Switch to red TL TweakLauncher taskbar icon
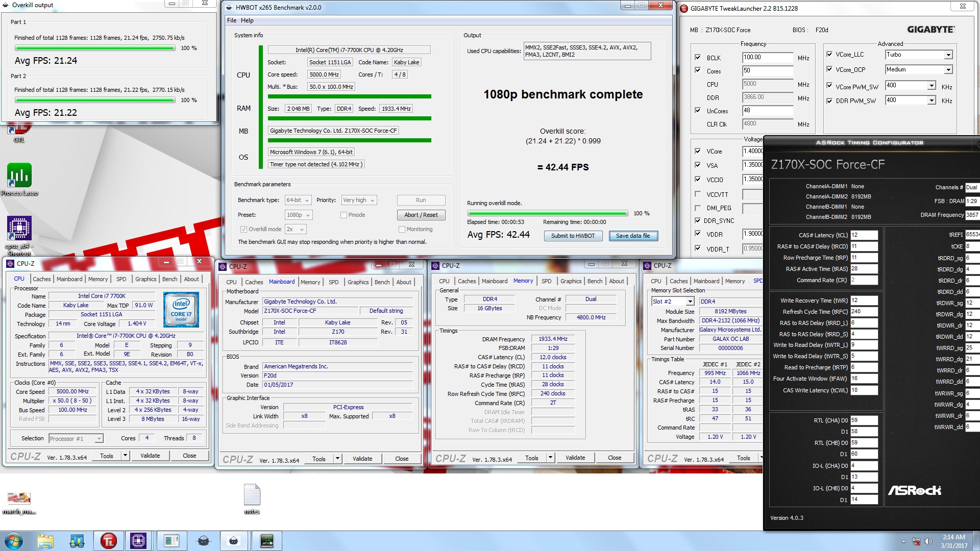The image size is (980, 551). coord(108,541)
